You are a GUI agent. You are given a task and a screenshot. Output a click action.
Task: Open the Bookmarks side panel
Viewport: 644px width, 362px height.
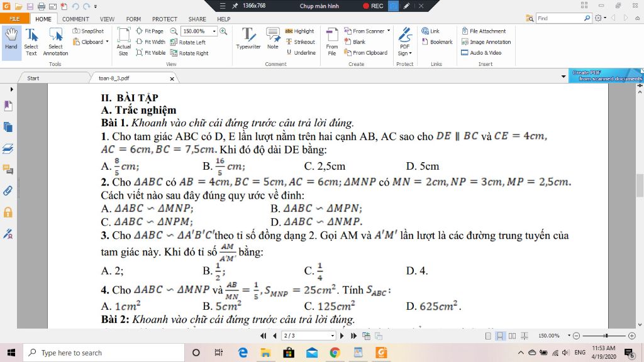[8, 106]
